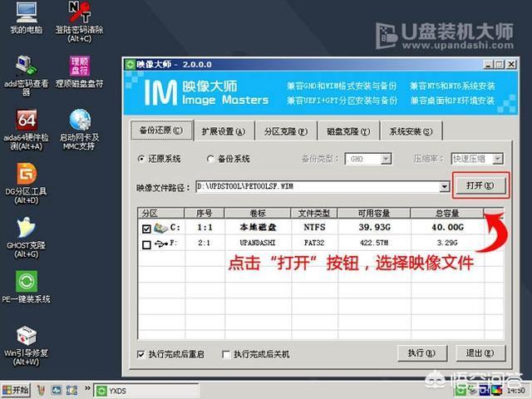Click the 打开(K) button
This screenshot has height=399, width=532.
(x=480, y=185)
